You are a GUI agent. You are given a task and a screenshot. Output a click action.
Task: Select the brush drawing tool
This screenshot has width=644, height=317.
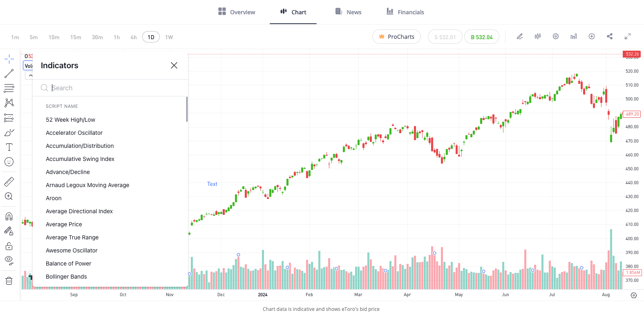click(x=9, y=133)
